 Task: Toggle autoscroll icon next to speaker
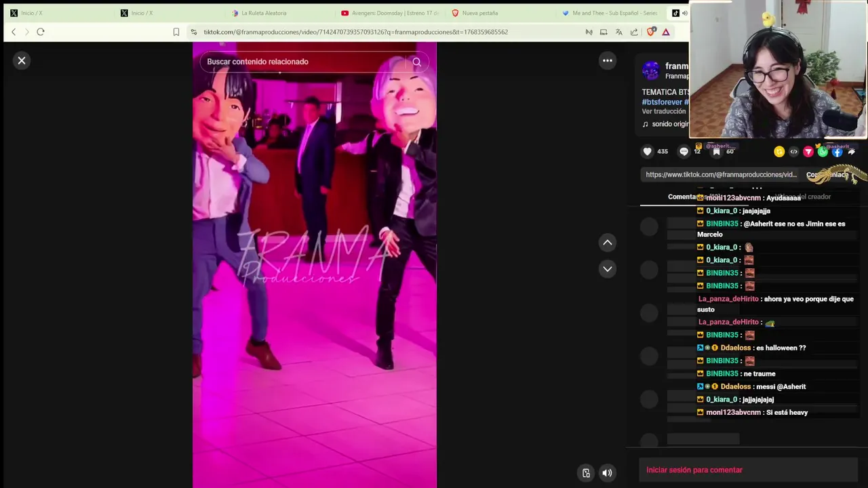[x=586, y=473]
